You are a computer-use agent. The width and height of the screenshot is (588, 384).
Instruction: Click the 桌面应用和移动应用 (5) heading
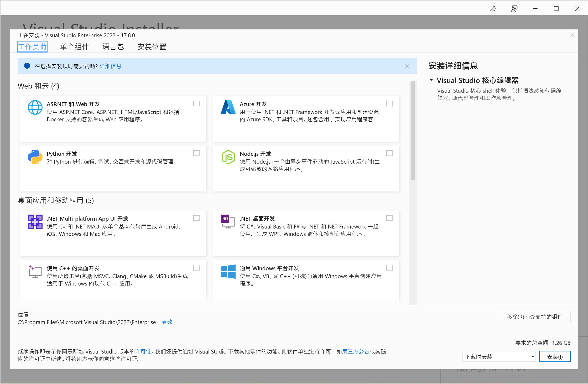[56, 200]
